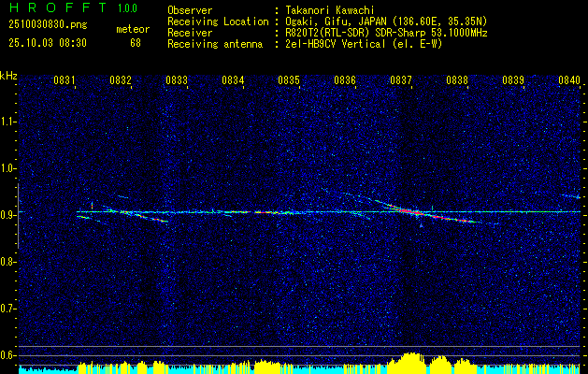The height and width of the screenshot is (374, 588).
Task: Click the version number 1.0.0
Action: (127, 8)
